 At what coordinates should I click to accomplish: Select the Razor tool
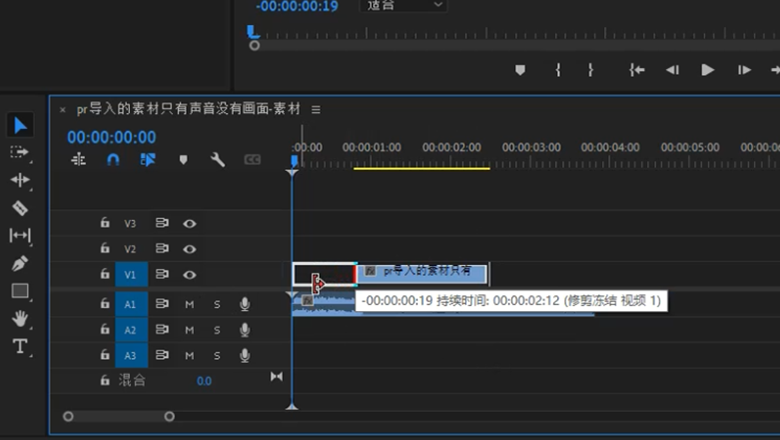pyautogui.click(x=19, y=208)
